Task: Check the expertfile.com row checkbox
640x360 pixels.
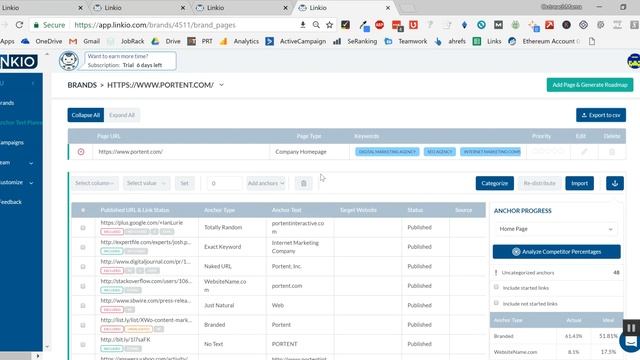Action: click(83, 247)
